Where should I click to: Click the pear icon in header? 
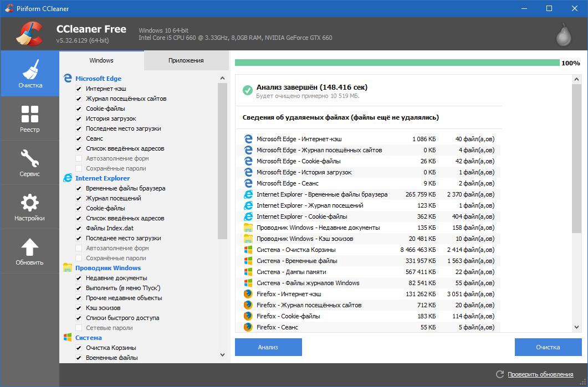point(564,35)
